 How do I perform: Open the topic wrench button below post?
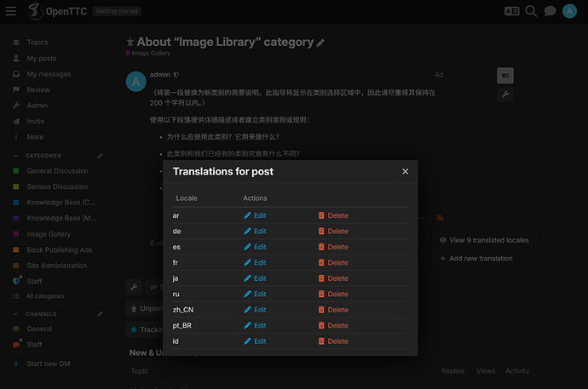coord(134,287)
